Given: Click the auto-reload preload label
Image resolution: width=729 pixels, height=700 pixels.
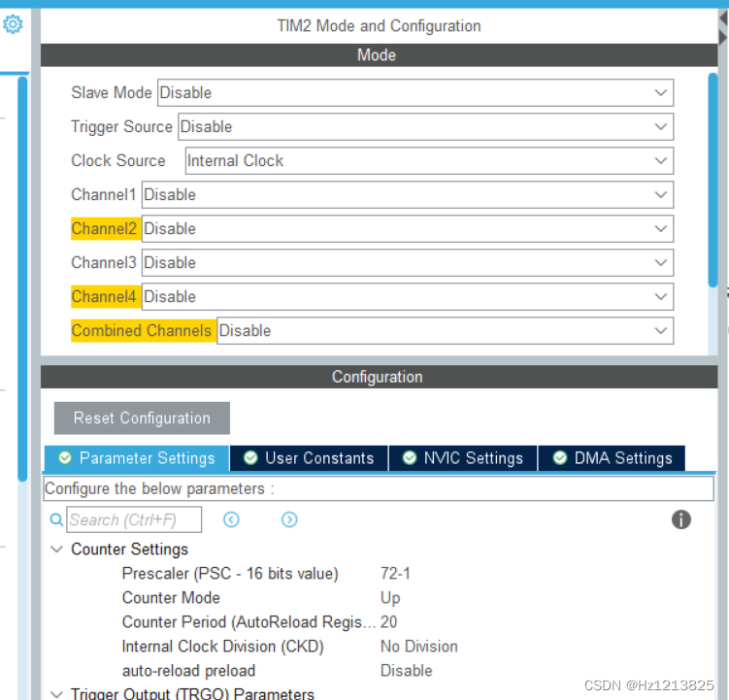Looking at the screenshot, I should [188, 670].
